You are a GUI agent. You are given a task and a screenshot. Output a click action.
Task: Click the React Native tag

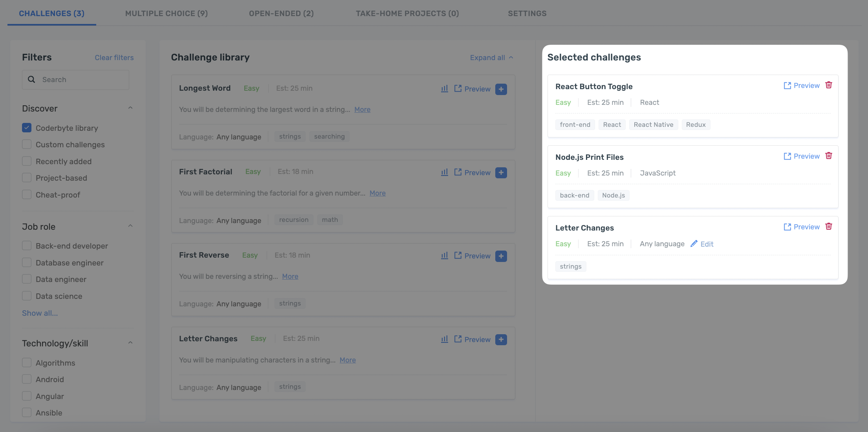point(653,125)
